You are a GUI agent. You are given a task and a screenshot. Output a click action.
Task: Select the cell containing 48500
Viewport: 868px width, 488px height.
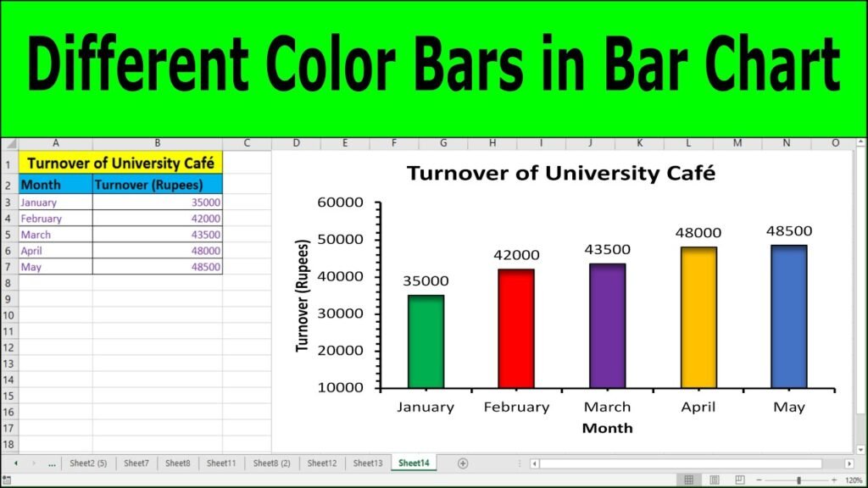[x=157, y=268]
